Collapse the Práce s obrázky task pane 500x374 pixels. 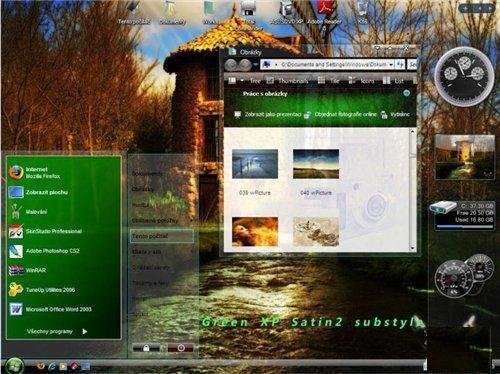[406, 93]
